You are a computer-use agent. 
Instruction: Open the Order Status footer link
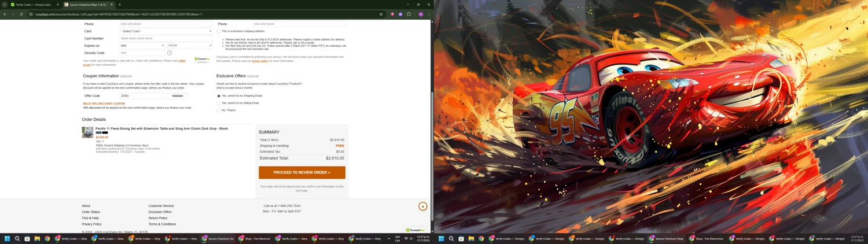pyautogui.click(x=91, y=212)
